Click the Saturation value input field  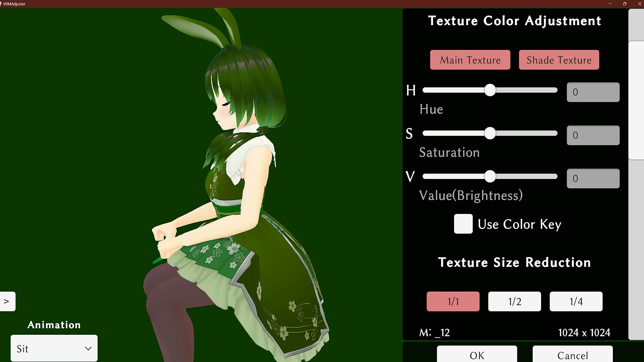[x=593, y=135]
